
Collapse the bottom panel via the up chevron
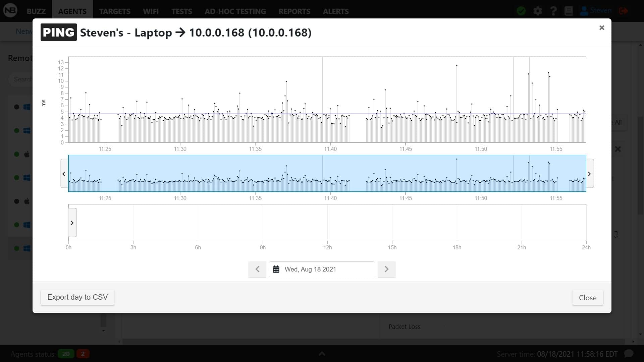point(322,353)
